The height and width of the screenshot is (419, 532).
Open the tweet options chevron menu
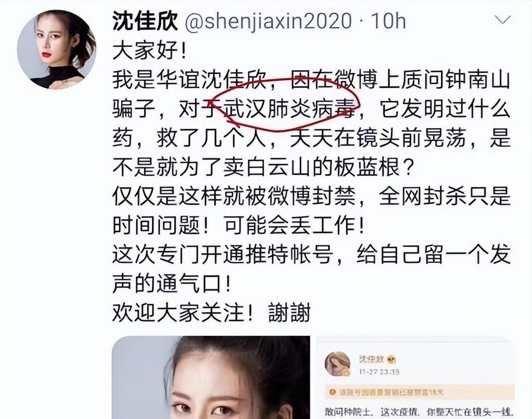(503, 20)
